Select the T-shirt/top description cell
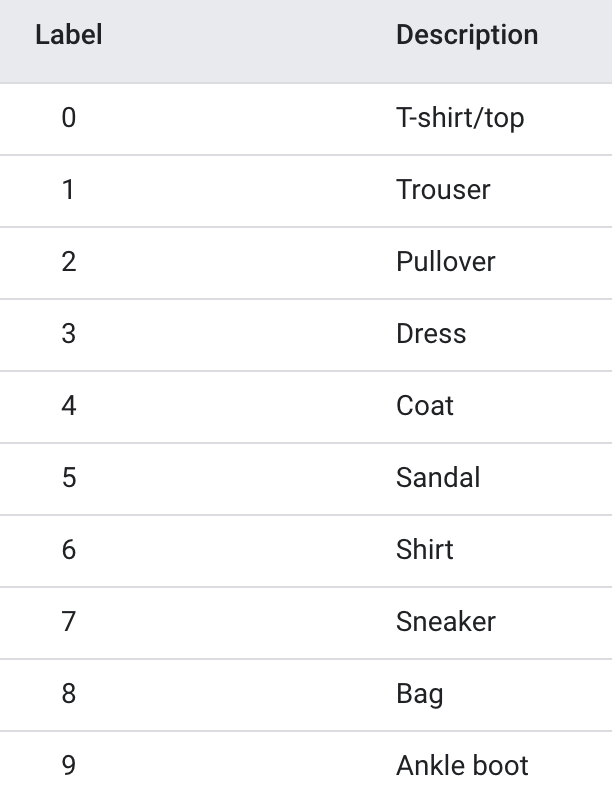The width and height of the screenshot is (612, 798). click(x=460, y=118)
